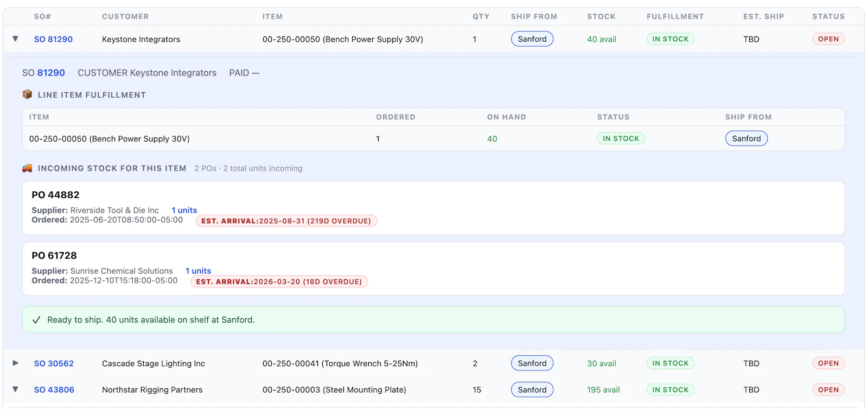The image size is (868, 409).
Task: Click the OPEN status badge for SO 30562
Action: (828, 363)
